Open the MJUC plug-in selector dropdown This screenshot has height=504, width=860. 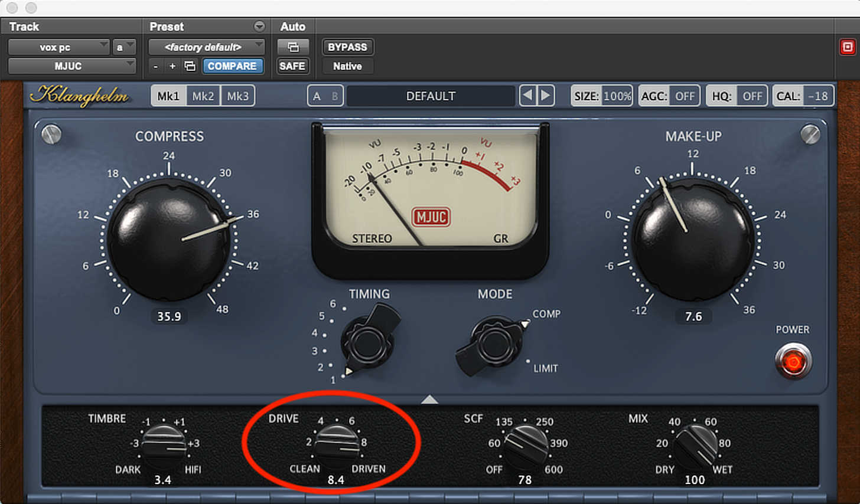point(71,66)
